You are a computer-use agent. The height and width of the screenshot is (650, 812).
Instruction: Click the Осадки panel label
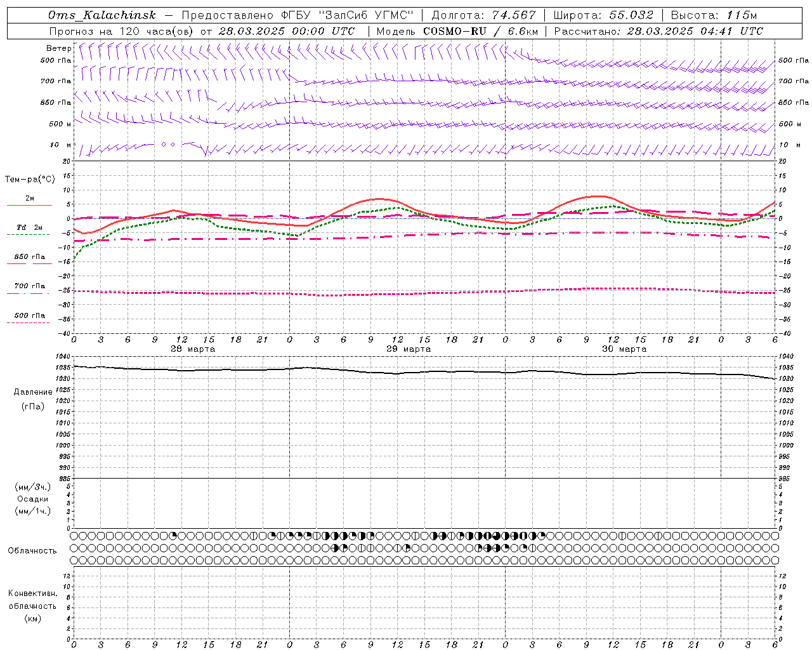[x=33, y=499]
